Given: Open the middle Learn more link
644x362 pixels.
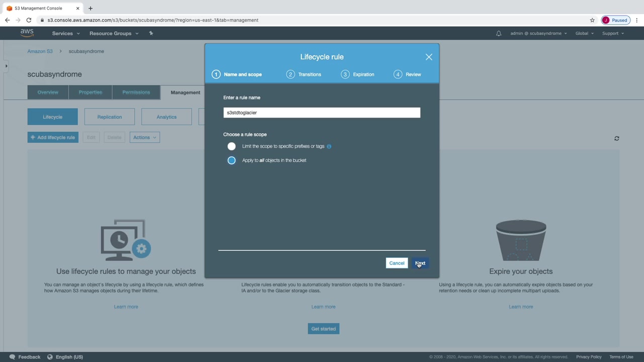Looking at the screenshot, I should pos(323,307).
